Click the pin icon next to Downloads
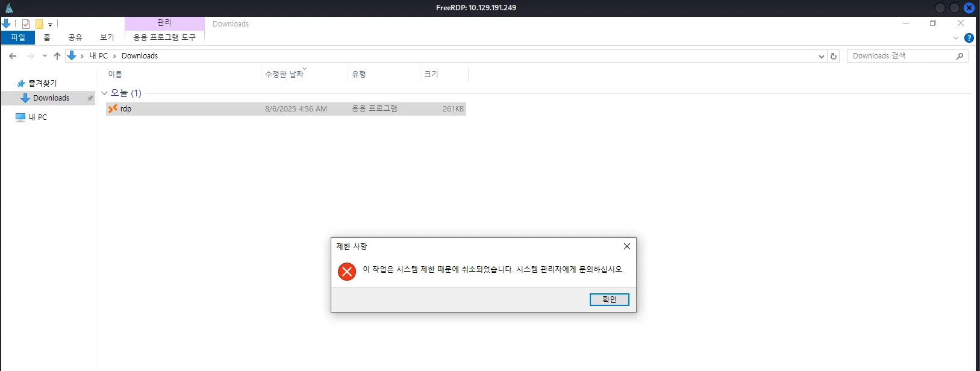Screen dimensions: 980x371 pos(90,98)
